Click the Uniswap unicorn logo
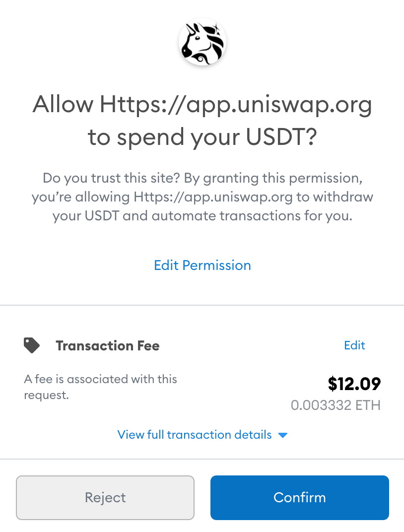 202,42
